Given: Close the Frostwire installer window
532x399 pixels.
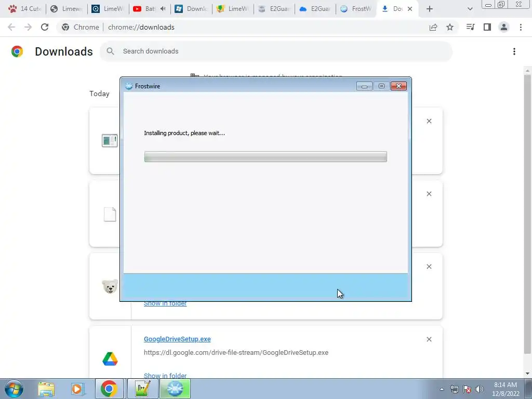Looking at the screenshot, I should (x=398, y=86).
